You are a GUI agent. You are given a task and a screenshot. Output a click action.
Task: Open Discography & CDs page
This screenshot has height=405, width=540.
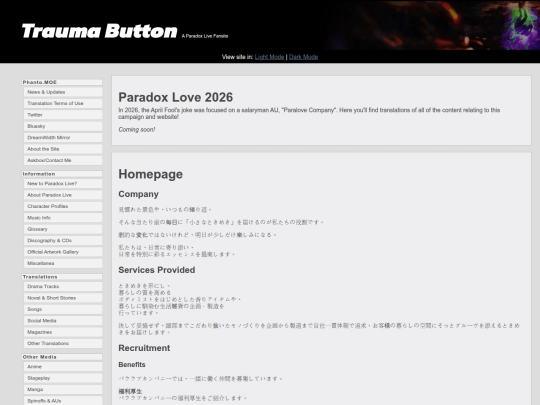click(x=63, y=240)
